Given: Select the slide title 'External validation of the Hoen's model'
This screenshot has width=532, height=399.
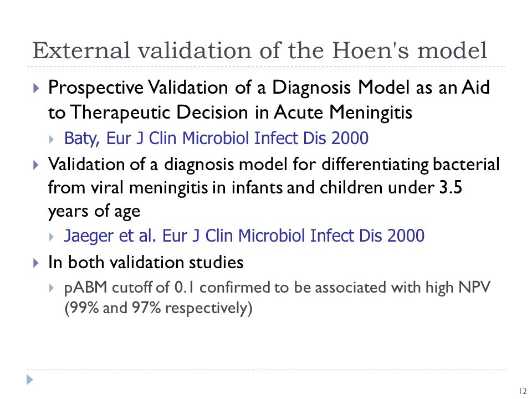Looking at the screenshot, I should [260, 50].
